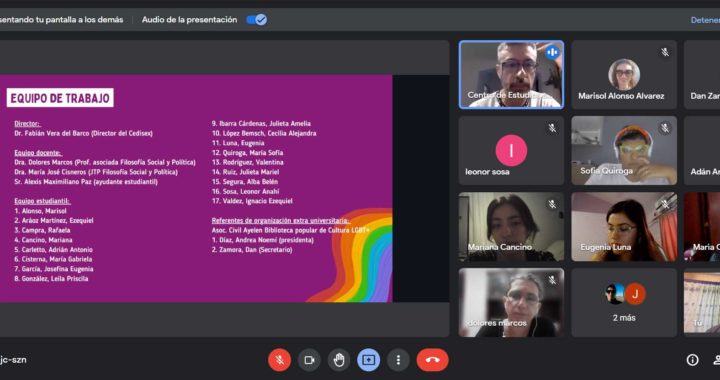This screenshot has width=720, height=380.
Task: Show the participants people icon
Action: click(716, 360)
